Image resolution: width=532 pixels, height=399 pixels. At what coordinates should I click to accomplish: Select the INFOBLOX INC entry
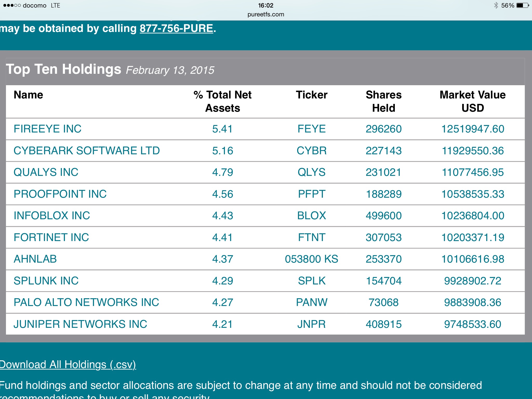click(52, 216)
